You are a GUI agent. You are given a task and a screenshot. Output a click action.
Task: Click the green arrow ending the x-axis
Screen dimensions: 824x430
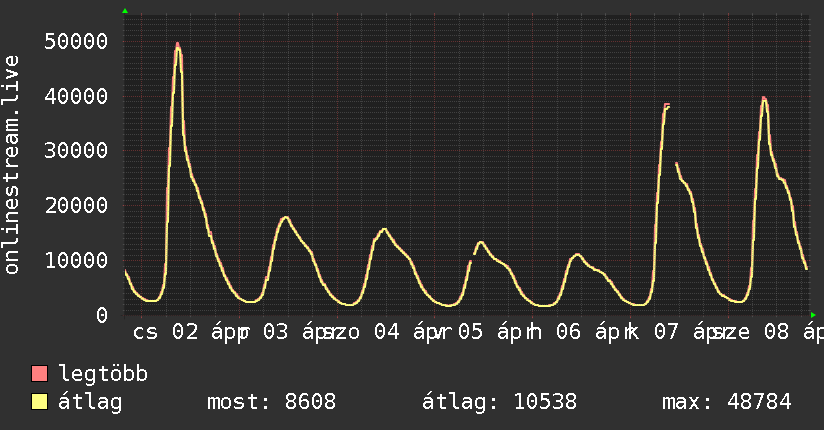pos(813,315)
